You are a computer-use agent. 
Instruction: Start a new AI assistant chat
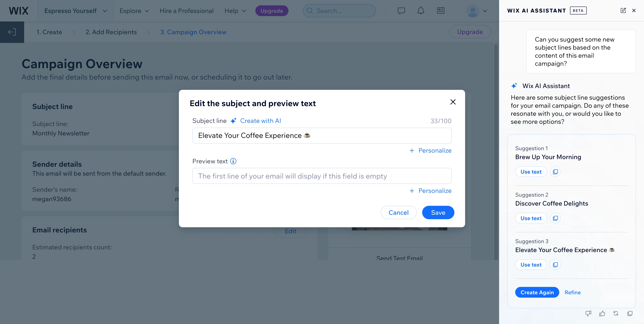point(623,11)
